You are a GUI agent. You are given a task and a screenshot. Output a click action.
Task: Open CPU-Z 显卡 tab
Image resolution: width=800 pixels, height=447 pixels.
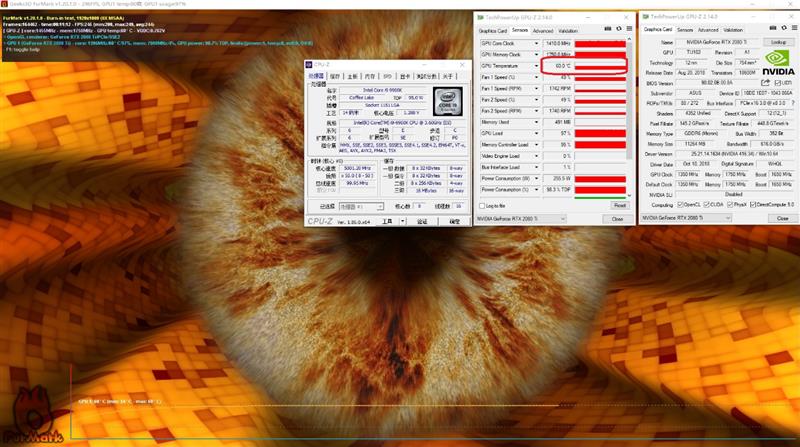(405, 76)
